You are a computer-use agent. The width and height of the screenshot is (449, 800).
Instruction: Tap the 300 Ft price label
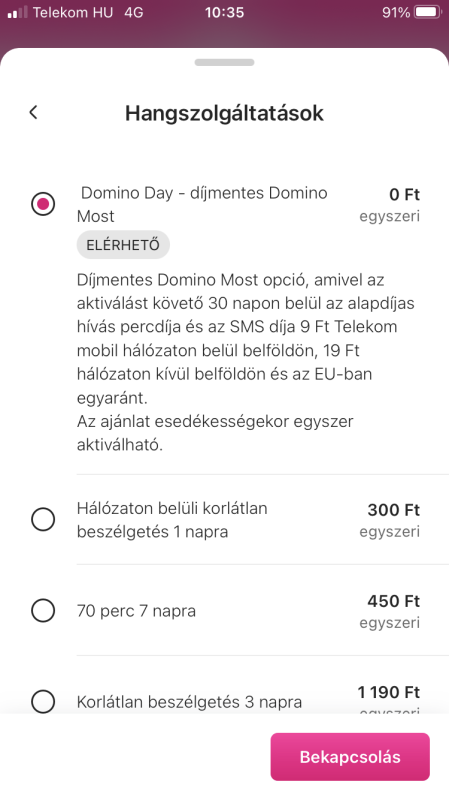[393, 510]
